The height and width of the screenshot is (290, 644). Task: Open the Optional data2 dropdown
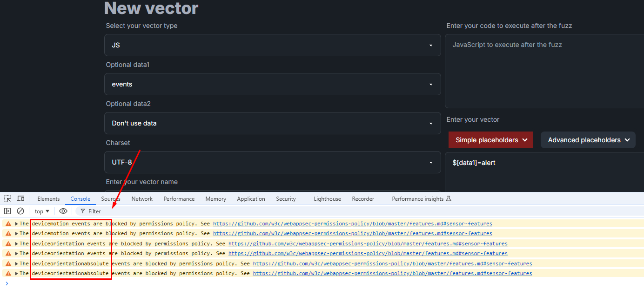[x=272, y=123]
